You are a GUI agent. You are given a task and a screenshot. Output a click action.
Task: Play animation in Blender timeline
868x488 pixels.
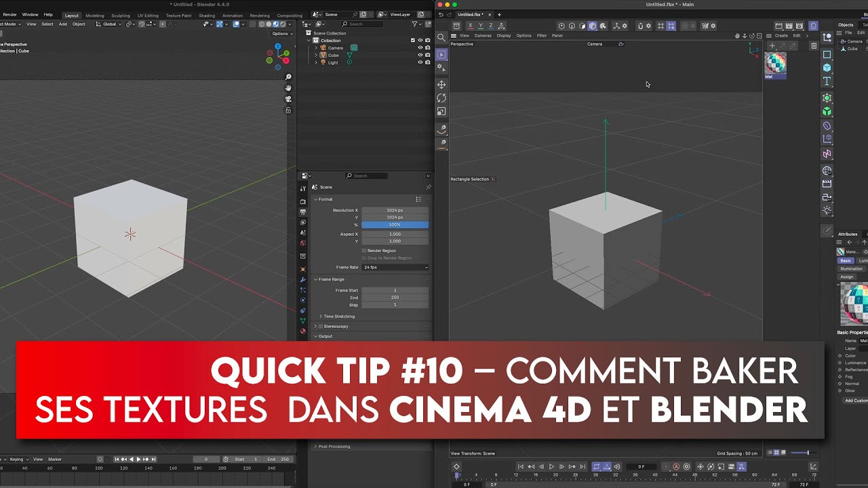pyautogui.click(x=138, y=460)
